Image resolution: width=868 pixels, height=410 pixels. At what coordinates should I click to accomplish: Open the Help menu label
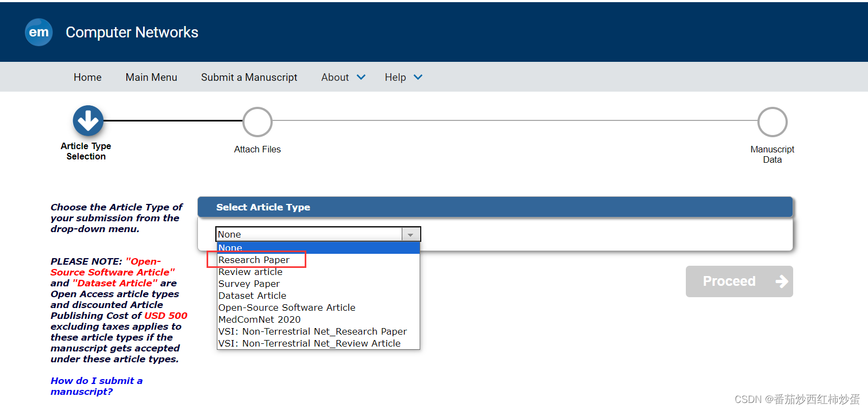click(x=395, y=77)
